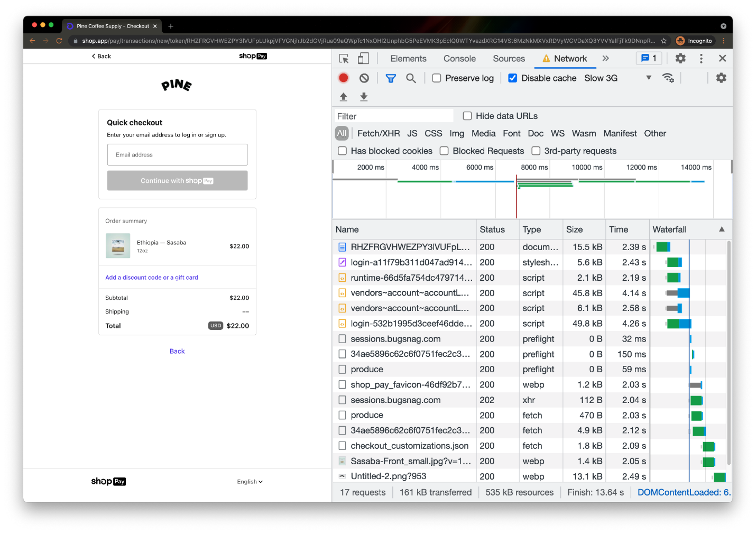756x533 pixels.
Task: Enable the Preserve log checkbox
Action: (x=437, y=78)
